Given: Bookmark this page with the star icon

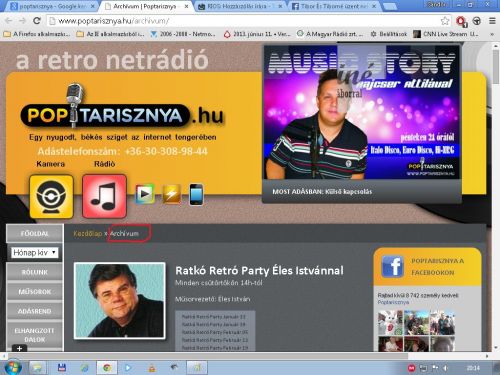Looking at the screenshot, I should 445,21.
